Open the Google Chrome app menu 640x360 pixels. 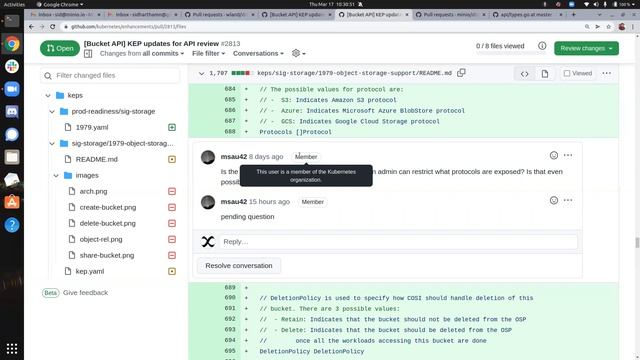tap(60, 4)
